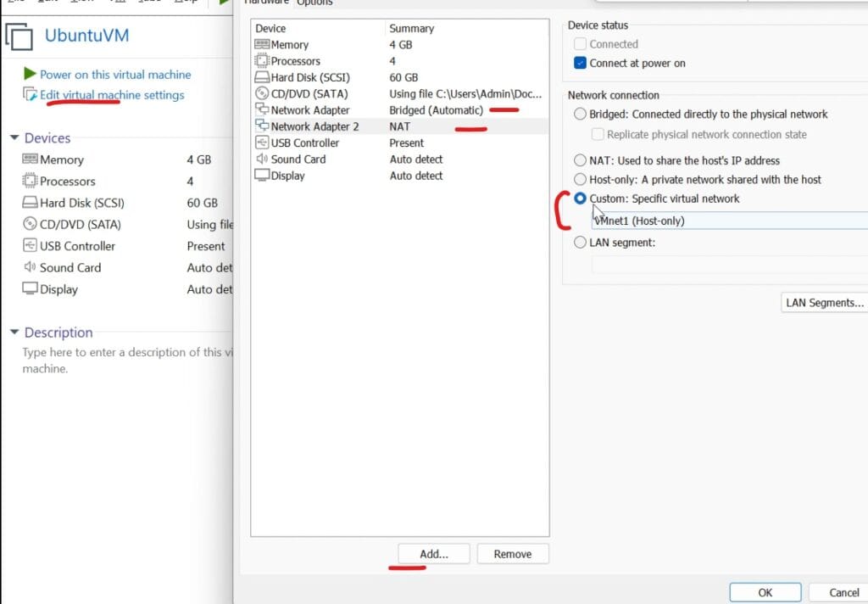Select the Memory chip icon in hardware list
This screenshot has width=868, height=604.
click(x=261, y=44)
